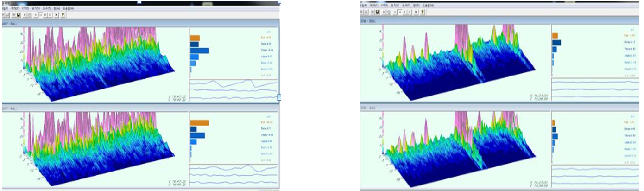Click the 'C: 16:49:32' timestamp in 2017 lower panel

(x=177, y=184)
